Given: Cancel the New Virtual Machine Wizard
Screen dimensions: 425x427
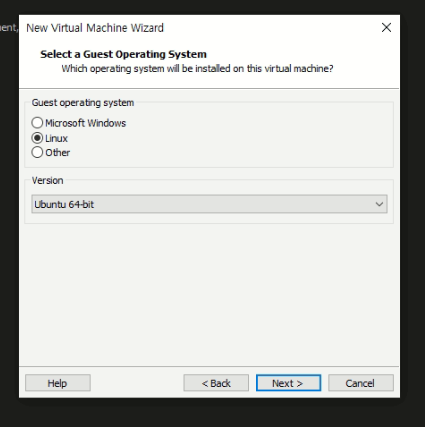Looking at the screenshot, I should [361, 383].
